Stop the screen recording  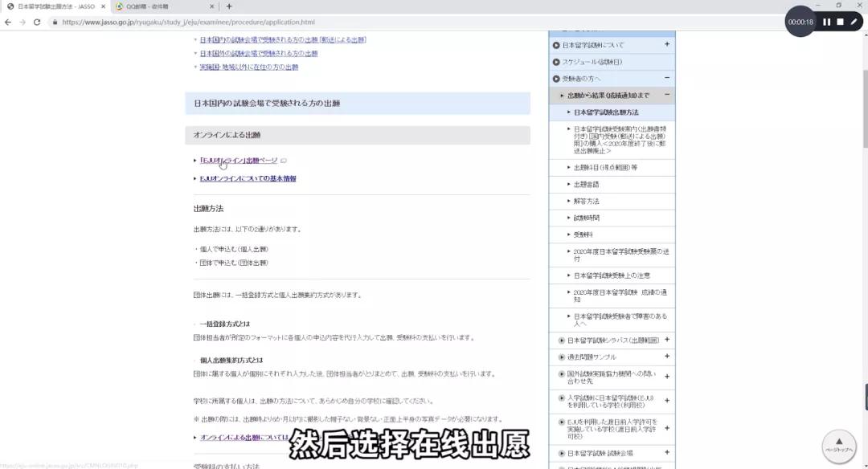(x=840, y=22)
